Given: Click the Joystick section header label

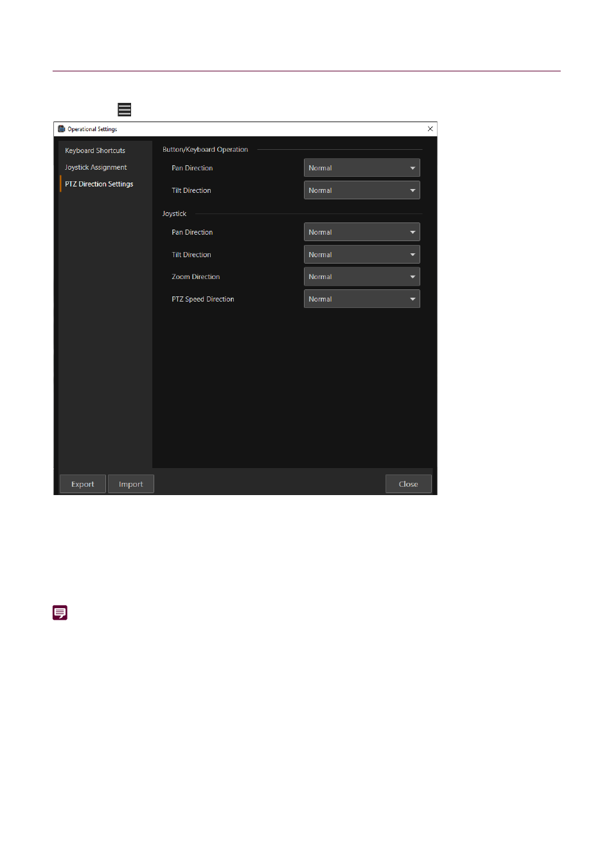Looking at the screenshot, I should pyautogui.click(x=174, y=213).
